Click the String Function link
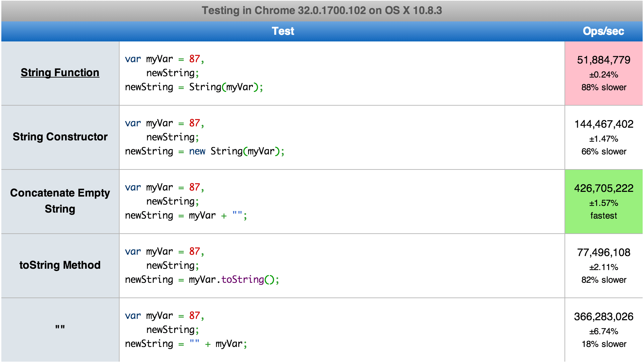Screen dimensions: 644x363 (x=60, y=73)
